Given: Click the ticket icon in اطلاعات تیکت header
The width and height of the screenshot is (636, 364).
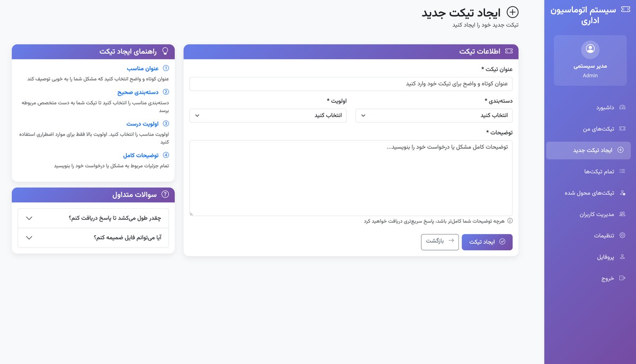Looking at the screenshot, I should click(509, 51).
